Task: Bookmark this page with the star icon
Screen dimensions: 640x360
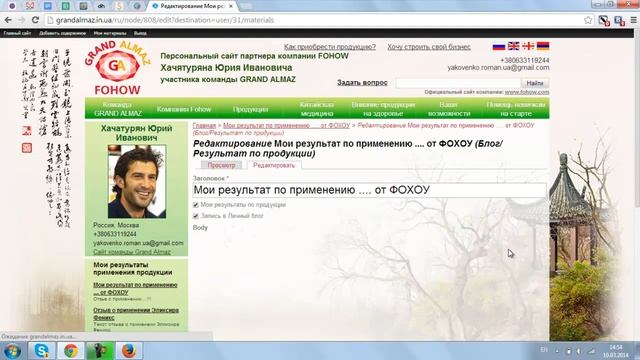Action: tap(588, 20)
